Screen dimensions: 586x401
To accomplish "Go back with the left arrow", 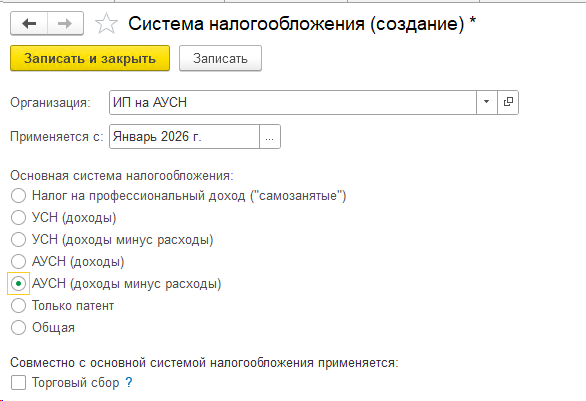I will [29, 24].
